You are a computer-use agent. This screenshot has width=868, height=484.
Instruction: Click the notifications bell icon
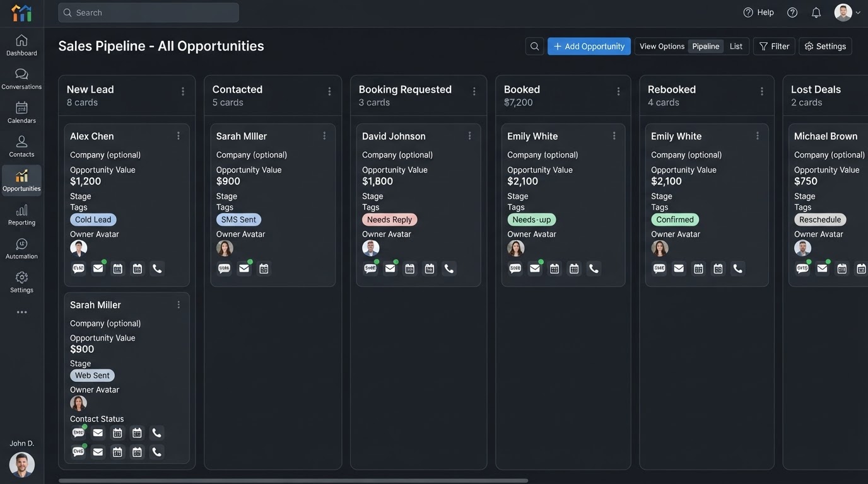(816, 13)
